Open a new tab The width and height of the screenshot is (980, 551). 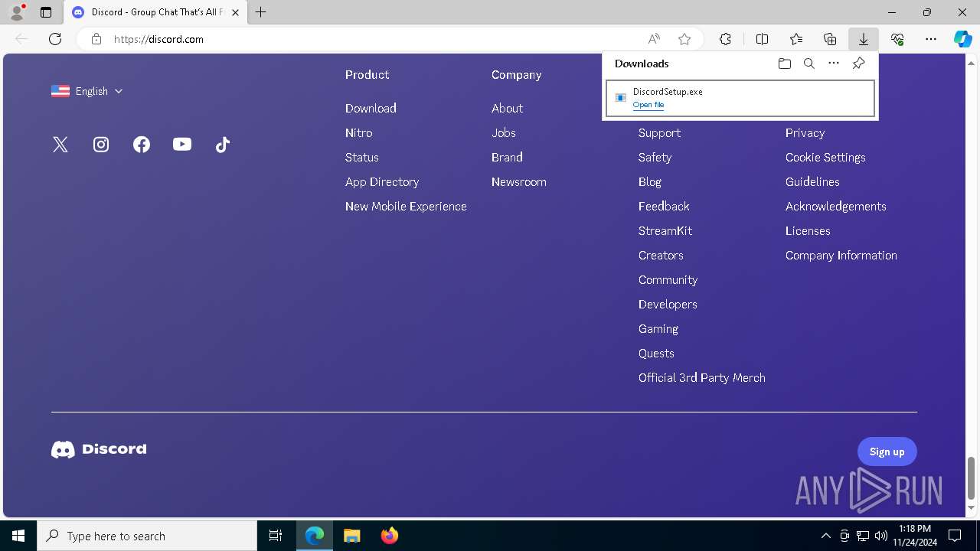tap(260, 12)
